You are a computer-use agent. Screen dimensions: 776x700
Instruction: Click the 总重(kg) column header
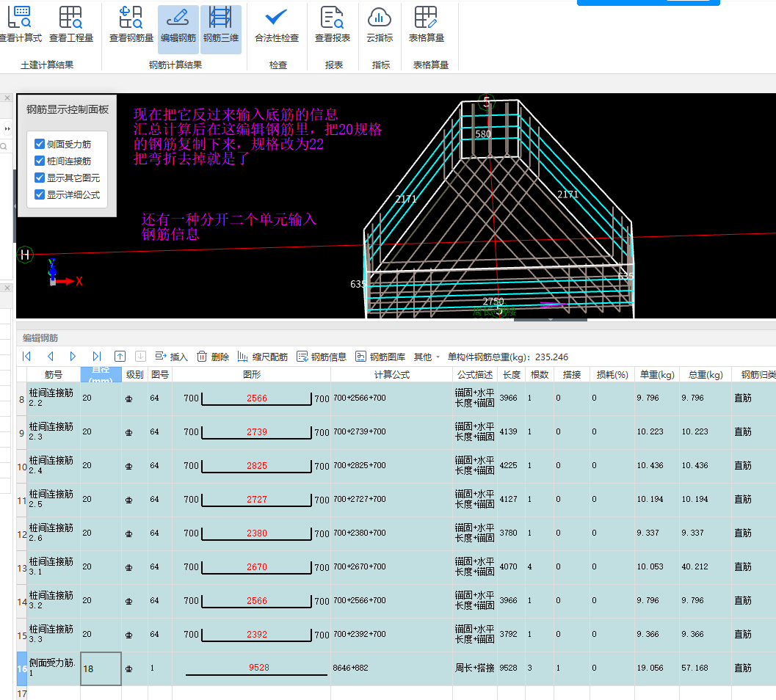coord(706,374)
